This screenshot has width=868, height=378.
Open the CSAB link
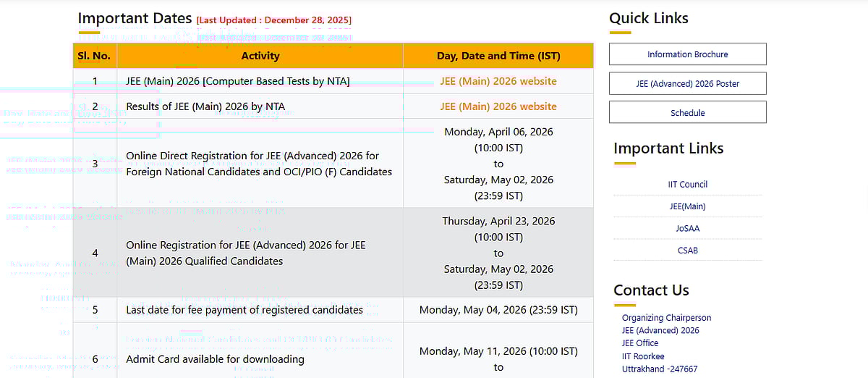[687, 251]
